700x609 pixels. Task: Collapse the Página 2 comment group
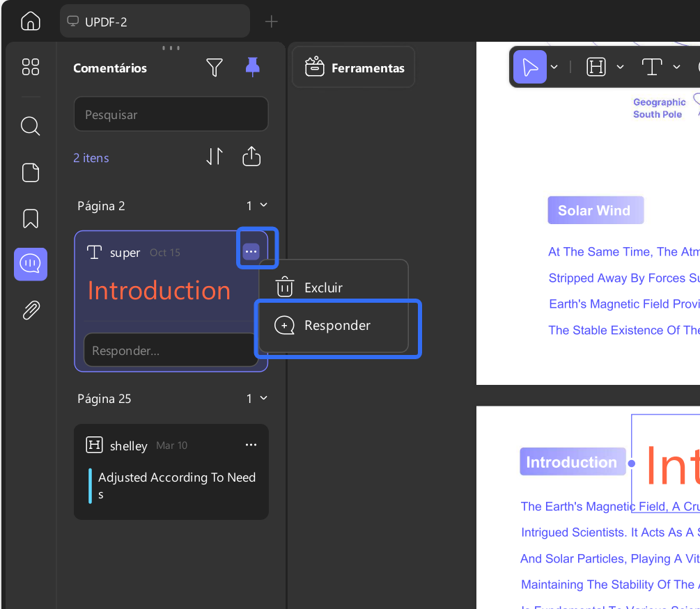[263, 205]
